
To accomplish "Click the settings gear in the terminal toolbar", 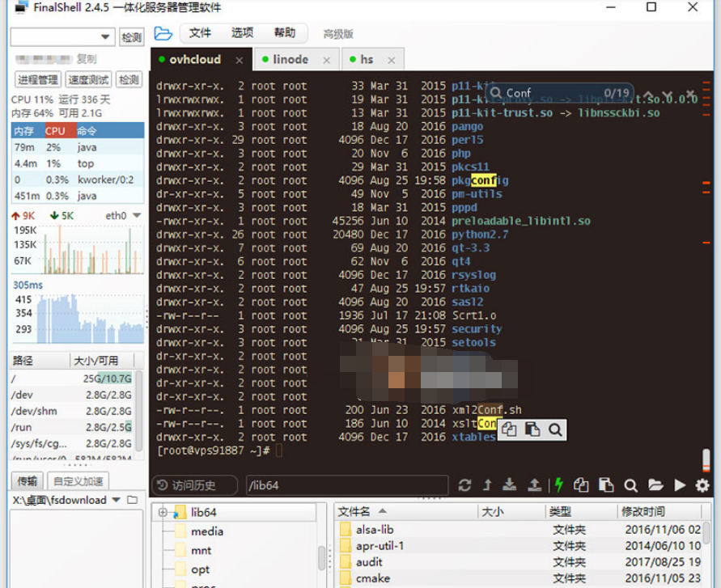I will point(702,485).
